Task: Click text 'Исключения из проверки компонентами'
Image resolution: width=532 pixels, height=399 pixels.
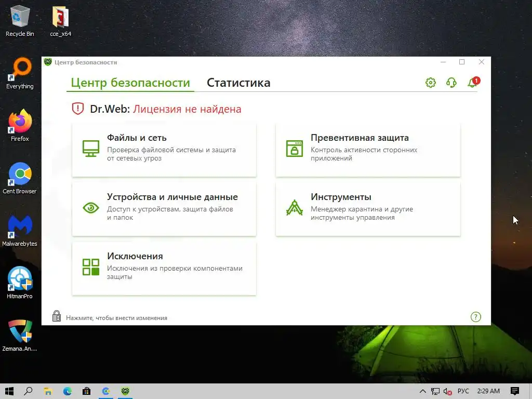Action: pyautogui.click(x=175, y=269)
